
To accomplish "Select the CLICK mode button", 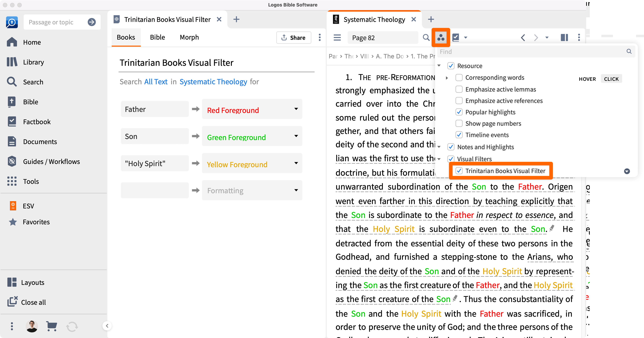I will click(x=611, y=79).
